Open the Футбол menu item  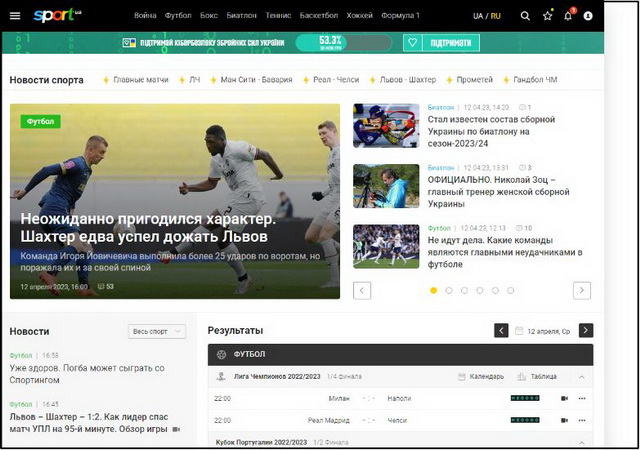178,16
